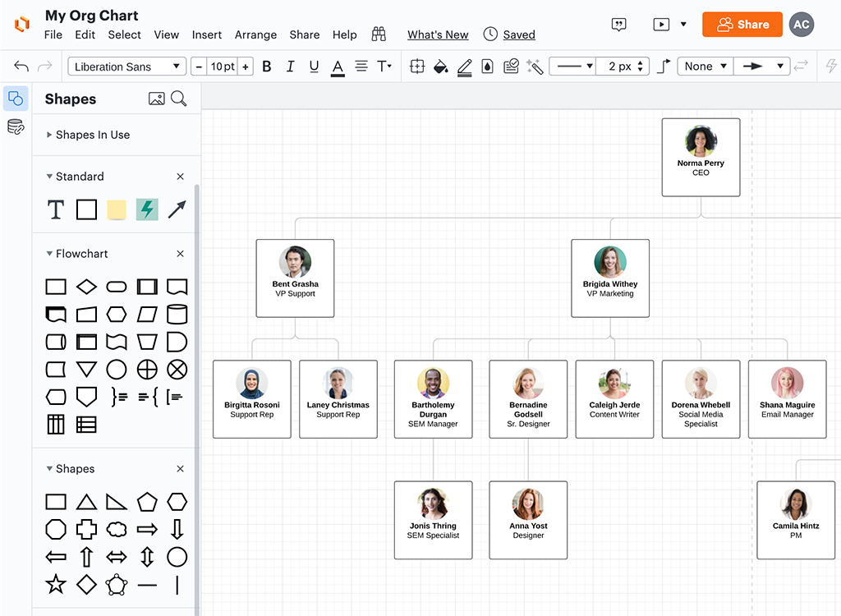Open the text options T dropdown

click(384, 66)
